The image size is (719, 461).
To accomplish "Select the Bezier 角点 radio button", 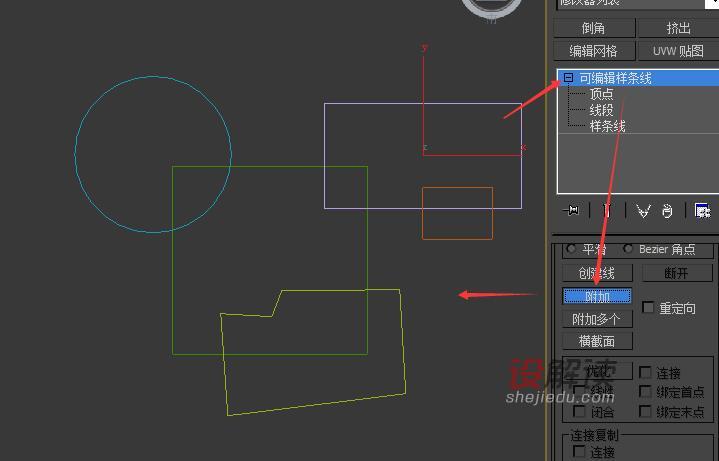I will [x=628, y=249].
